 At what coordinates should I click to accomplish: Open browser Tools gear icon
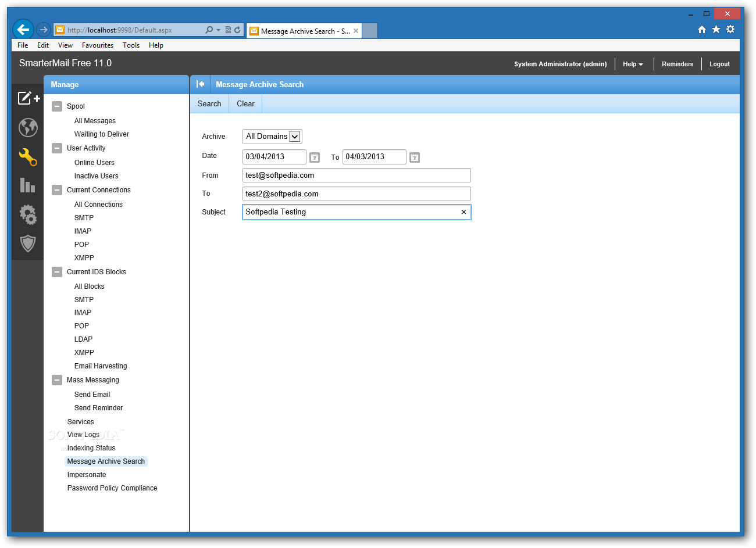point(730,30)
